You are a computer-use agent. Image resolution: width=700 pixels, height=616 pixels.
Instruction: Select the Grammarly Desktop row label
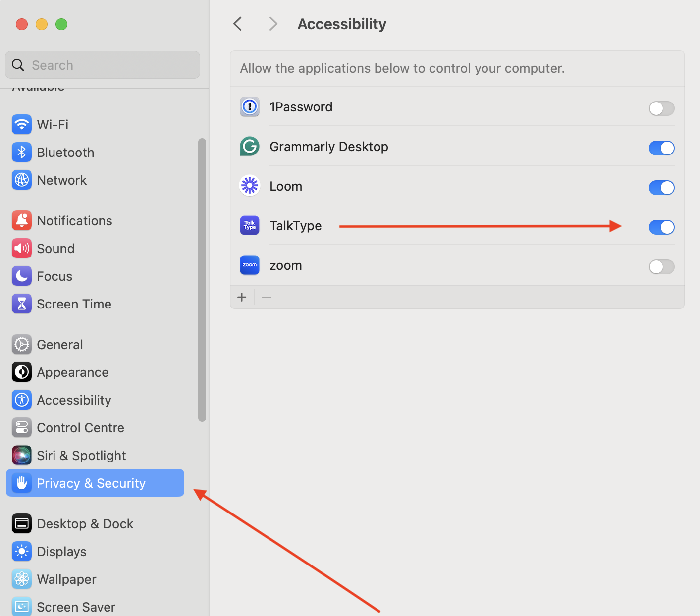(329, 147)
